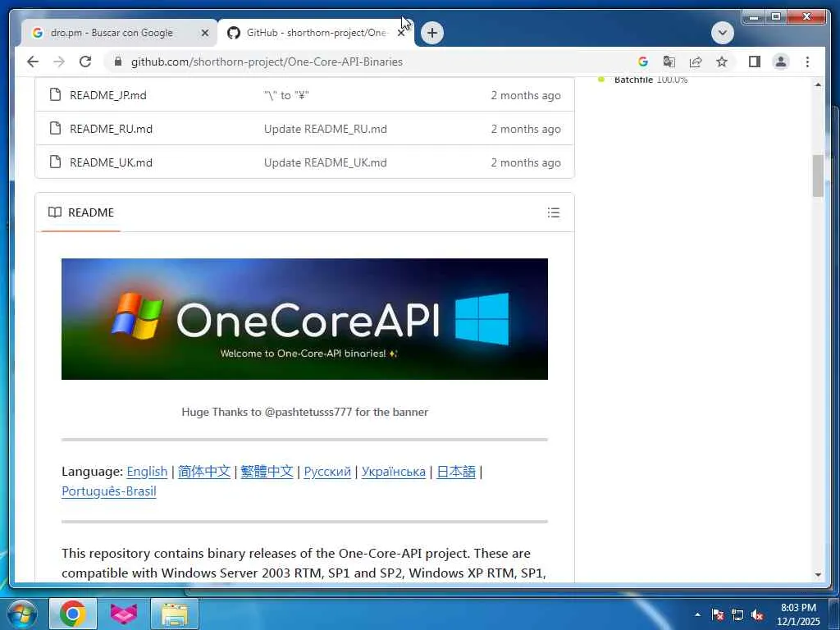Click the file icon beside README_RU.md
This screenshot has width=840, height=630.
coord(55,129)
